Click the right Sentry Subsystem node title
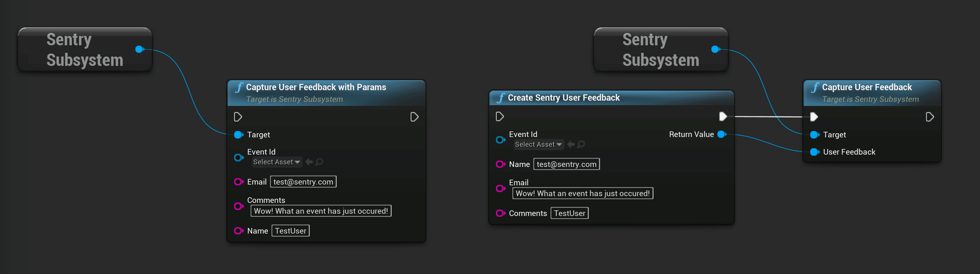Viewport: 980px width, 274px height. point(661,49)
